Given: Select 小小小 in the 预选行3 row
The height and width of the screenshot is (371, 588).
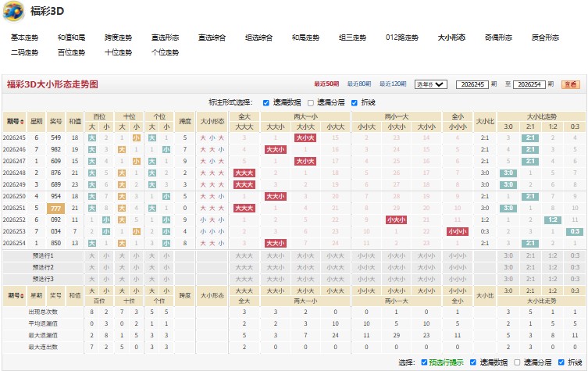Looking at the screenshot, I should (458, 279).
